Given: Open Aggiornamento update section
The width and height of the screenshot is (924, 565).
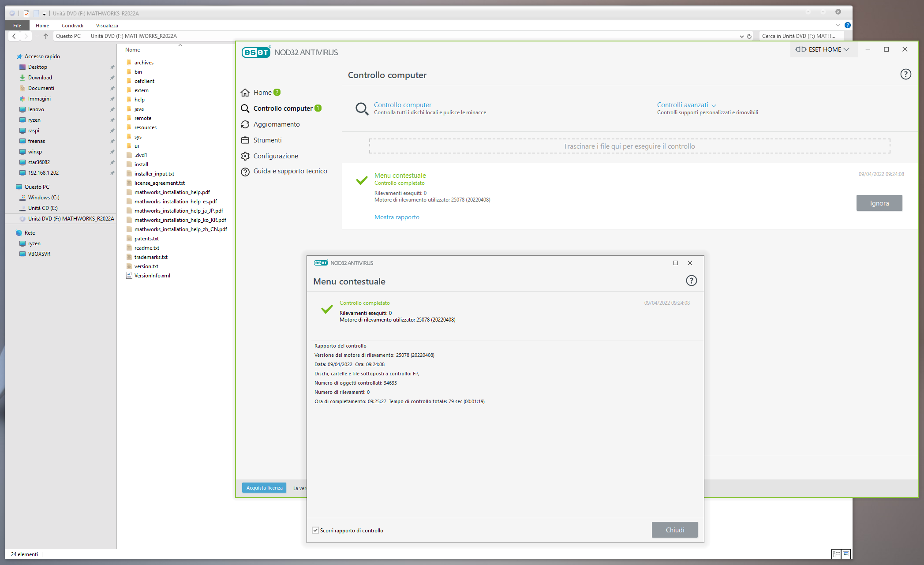Looking at the screenshot, I should (x=277, y=124).
